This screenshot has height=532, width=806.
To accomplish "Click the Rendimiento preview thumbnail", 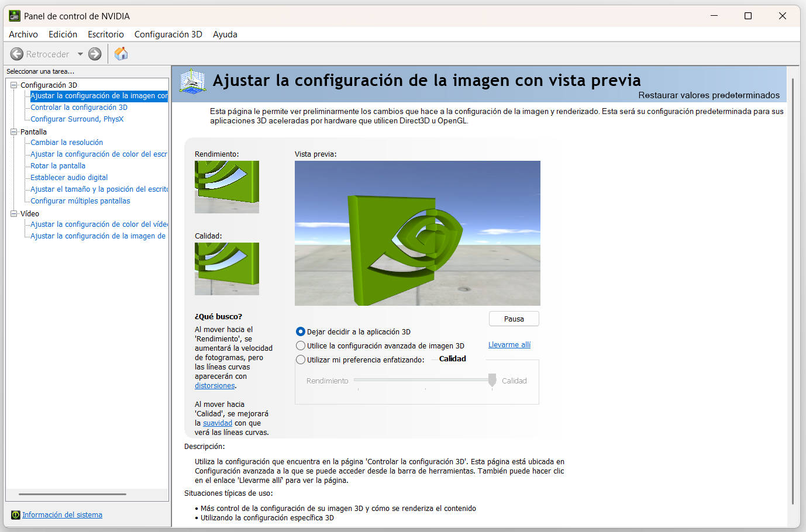I will (227, 187).
